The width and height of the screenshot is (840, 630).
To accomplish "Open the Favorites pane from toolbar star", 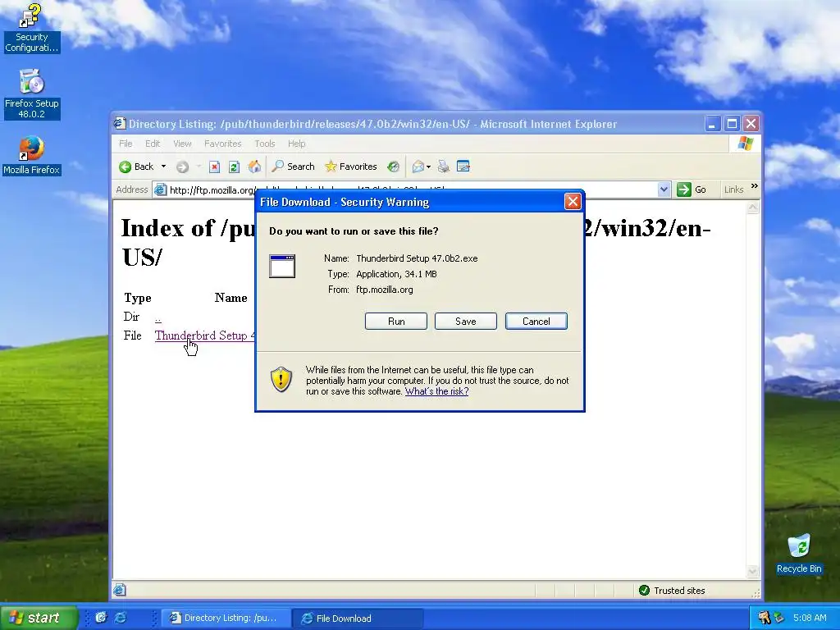I will coord(351,167).
